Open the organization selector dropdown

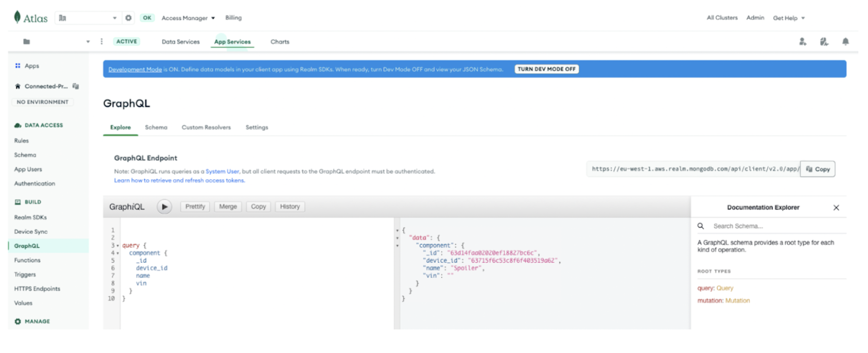tap(87, 18)
